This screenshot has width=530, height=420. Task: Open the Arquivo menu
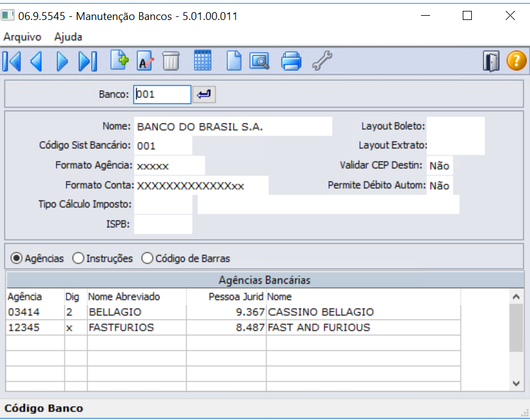coord(22,37)
